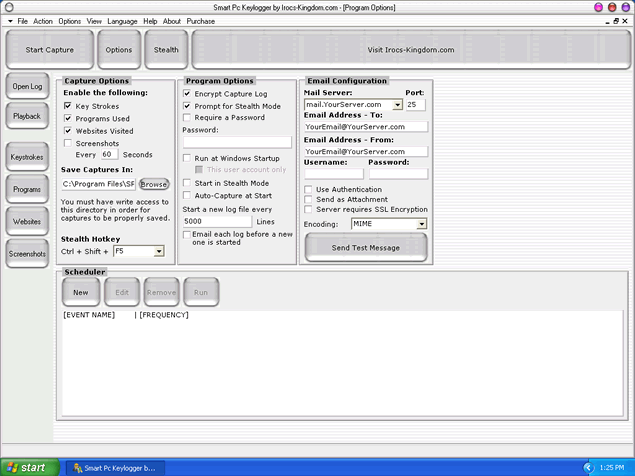The width and height of the screenshot is (635, 476).
Task: Open the Options menu
Action: click(x=69, y=21)
